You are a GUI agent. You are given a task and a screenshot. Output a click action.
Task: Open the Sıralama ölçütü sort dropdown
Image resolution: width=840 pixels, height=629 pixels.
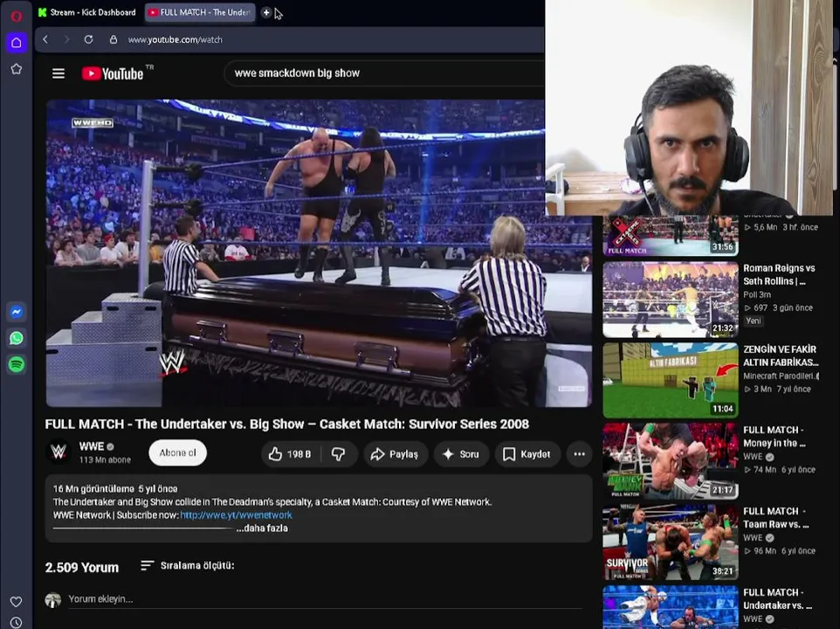(188, 566)
